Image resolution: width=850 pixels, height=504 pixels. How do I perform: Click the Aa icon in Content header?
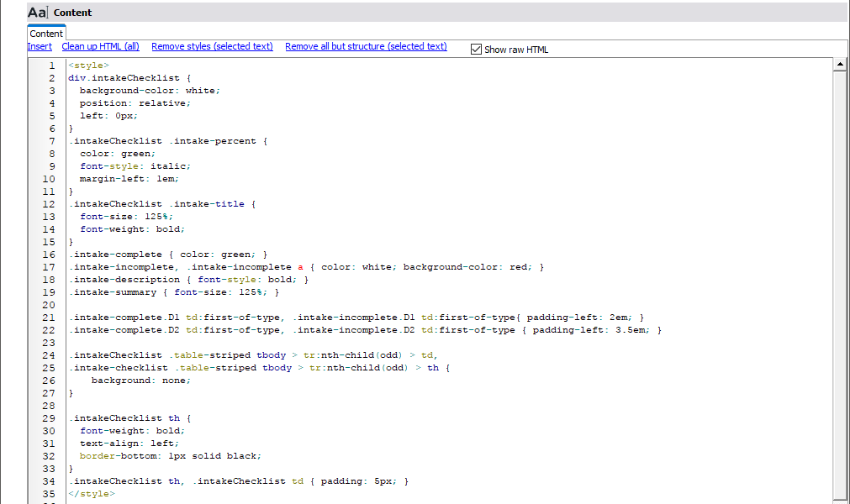(38, 13)
